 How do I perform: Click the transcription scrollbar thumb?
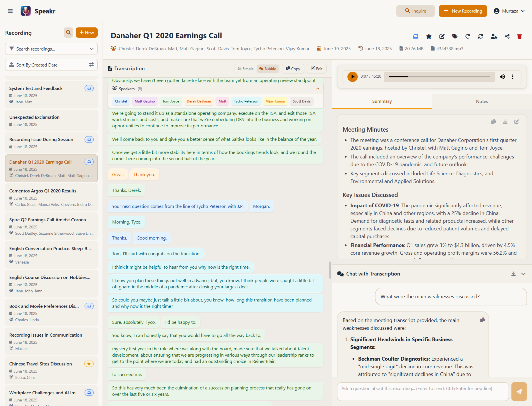[x=330, y=270]
